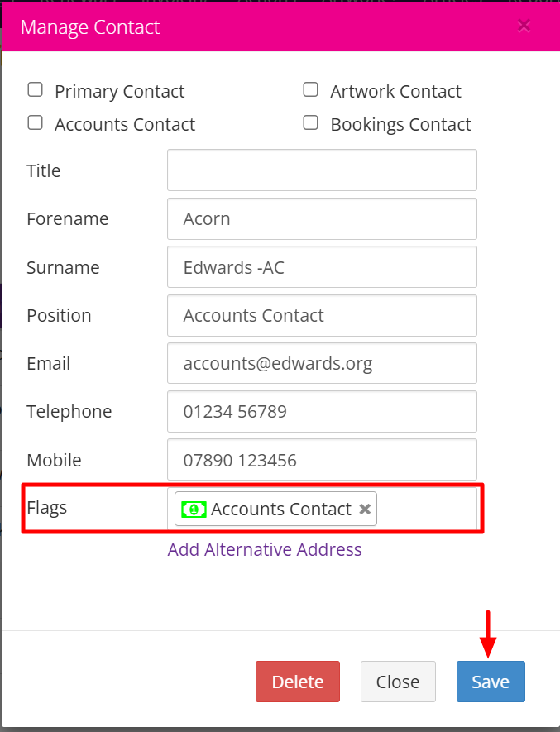The width and height of the screenshot is (560, 732).
Task: Check the Accounts Contact checkbox
Action: pyautogui.click(x=35, y=123)
